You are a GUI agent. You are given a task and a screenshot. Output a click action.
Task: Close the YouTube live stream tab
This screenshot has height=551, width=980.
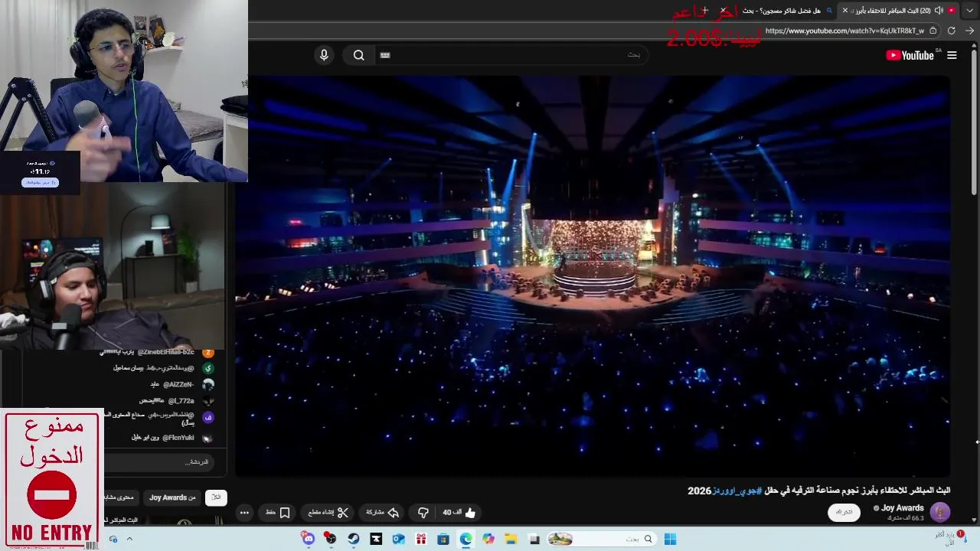[x=845, y=10]
